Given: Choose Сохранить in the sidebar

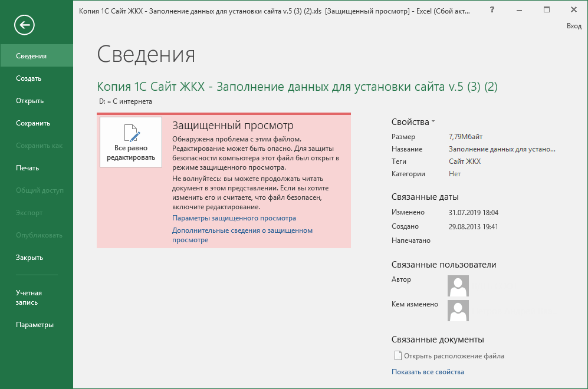Looking at the screenshot, I should click(33, 123).
